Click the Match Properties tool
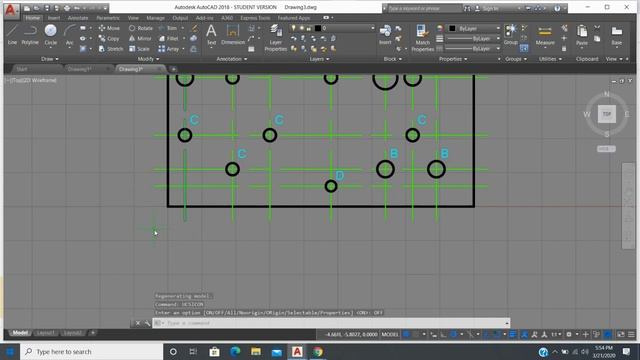 (422, 38)
